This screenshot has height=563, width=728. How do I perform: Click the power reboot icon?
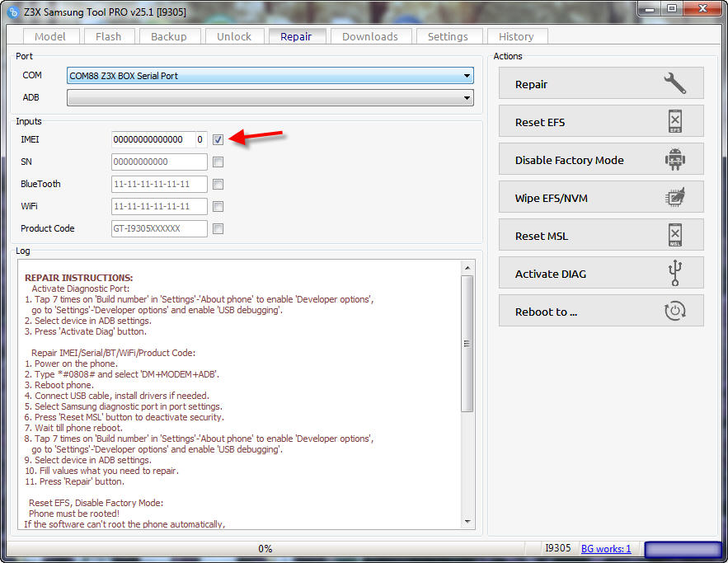pyautogui.click(x=674, y=311)
